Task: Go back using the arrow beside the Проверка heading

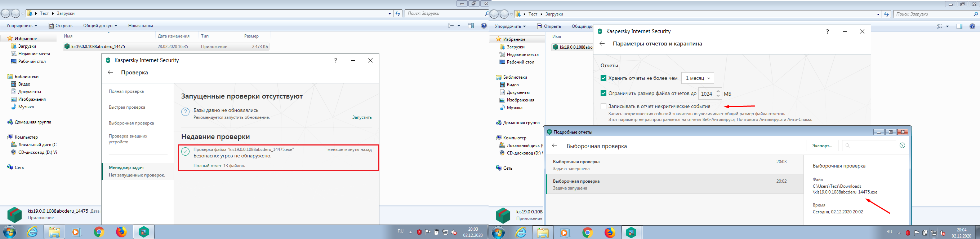Action: click(110, 73)
